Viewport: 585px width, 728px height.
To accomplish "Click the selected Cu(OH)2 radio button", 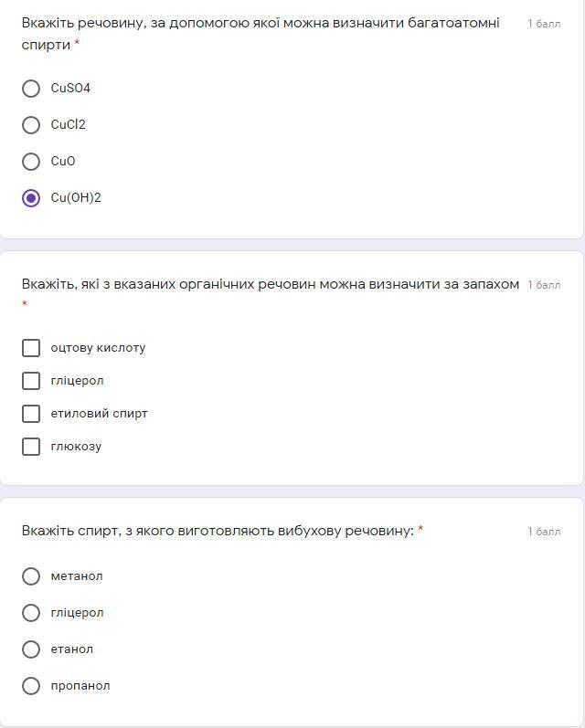I will click(31, 198).
